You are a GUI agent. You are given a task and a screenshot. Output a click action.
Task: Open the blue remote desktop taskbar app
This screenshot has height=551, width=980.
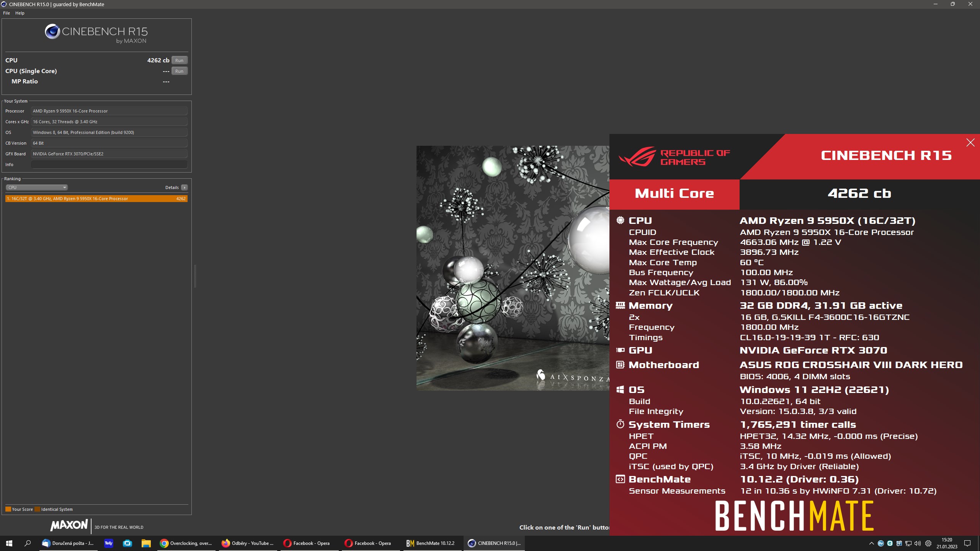(x=127, y=543)
